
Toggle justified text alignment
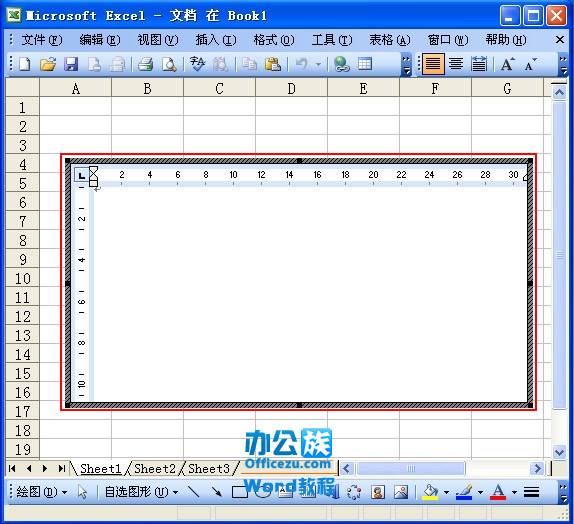click(433, 64)
